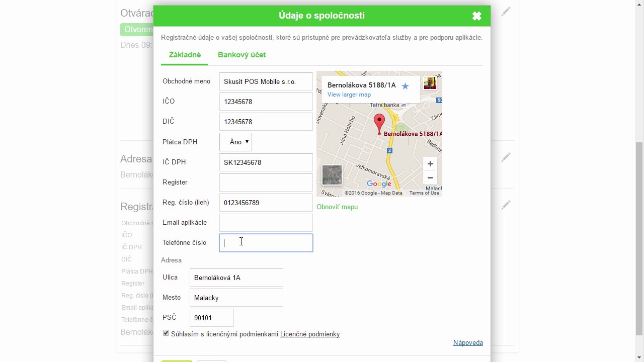The height and width of the screenshot is (362, 644).
Task: Edit the Reg. číslo (lieh) field
Action: pos(266,203)
